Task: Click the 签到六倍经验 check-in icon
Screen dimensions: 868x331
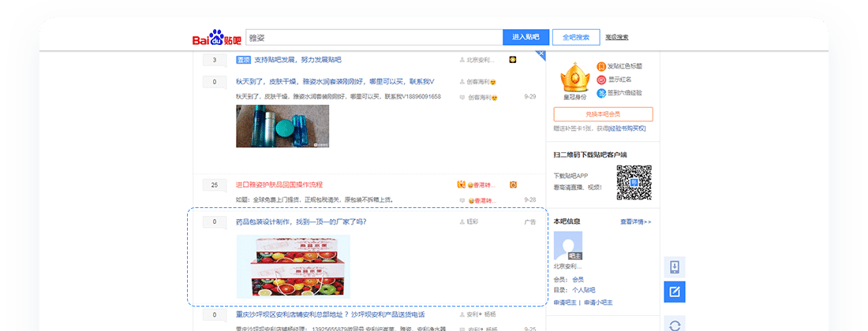Action: (601, 93)
